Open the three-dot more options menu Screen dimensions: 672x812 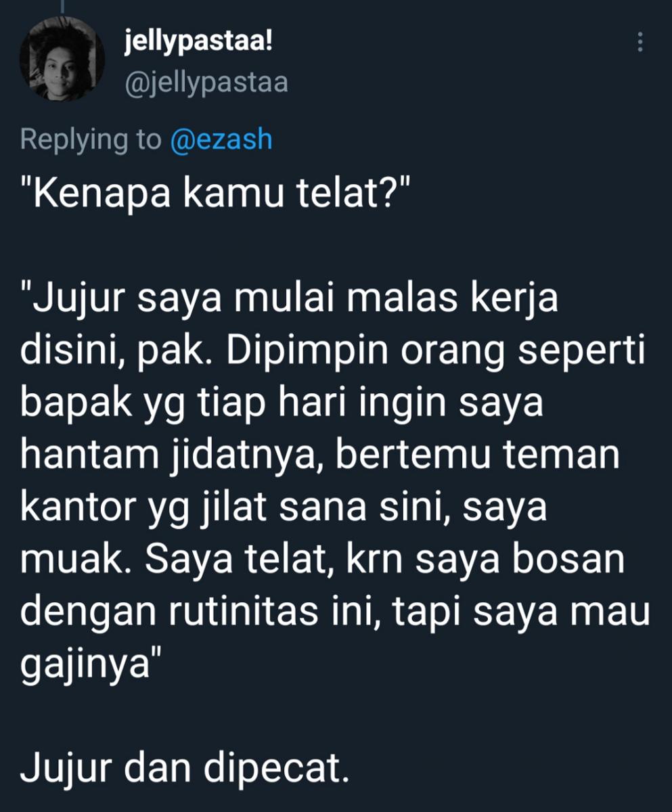pyautogui.click(x=640, y=43)
